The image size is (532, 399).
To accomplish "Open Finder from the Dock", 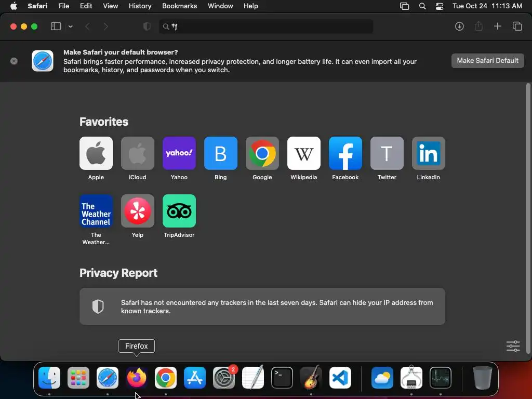I will 49,378.
